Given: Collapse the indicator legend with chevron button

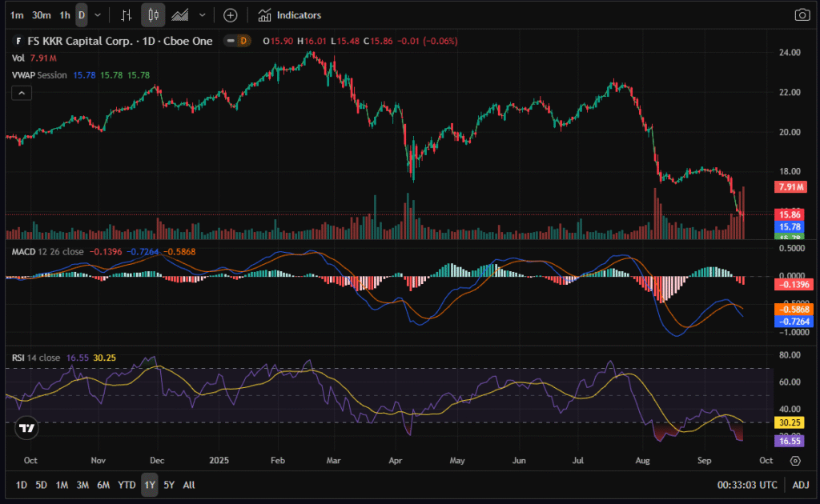Looking at the screenshot, I should [21, 93].
